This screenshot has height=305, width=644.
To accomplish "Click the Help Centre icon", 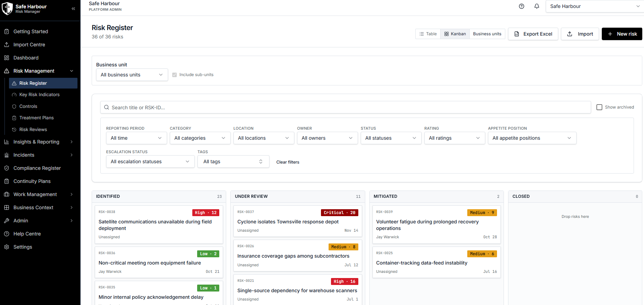I will point(7,234).
